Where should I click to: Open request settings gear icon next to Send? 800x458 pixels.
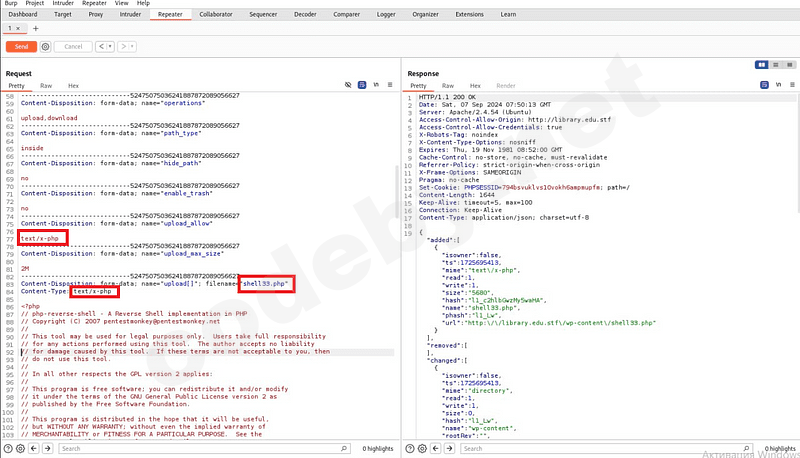46,46
